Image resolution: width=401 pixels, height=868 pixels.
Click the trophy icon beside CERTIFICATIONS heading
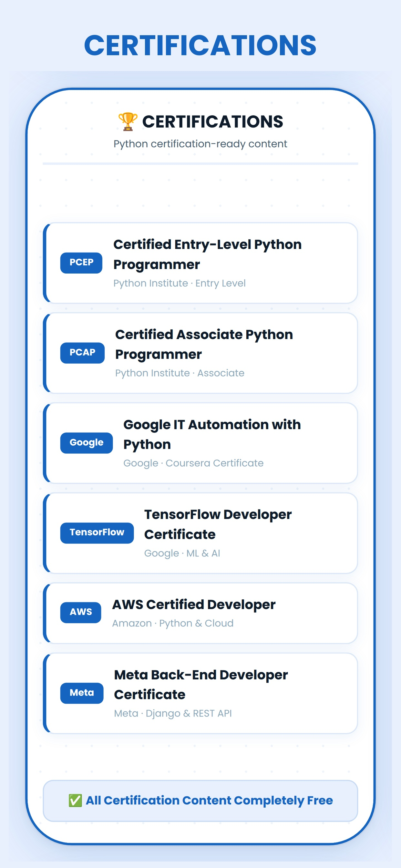(x=128, y=121)
